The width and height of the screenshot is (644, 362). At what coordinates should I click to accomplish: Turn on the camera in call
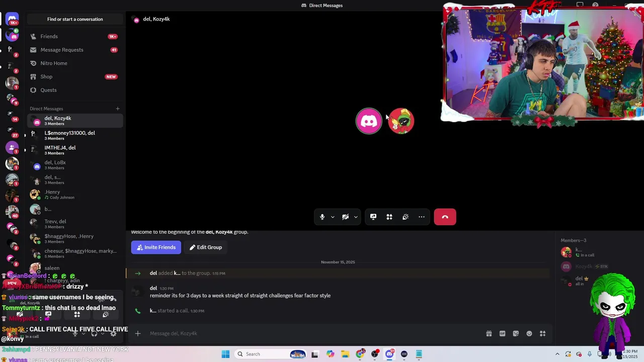point(345,217)
